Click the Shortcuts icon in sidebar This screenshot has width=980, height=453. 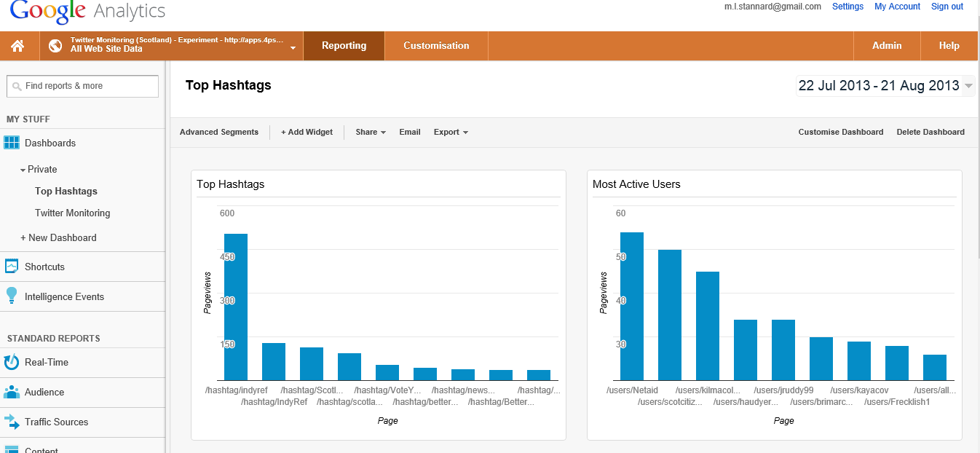point(12,267)
